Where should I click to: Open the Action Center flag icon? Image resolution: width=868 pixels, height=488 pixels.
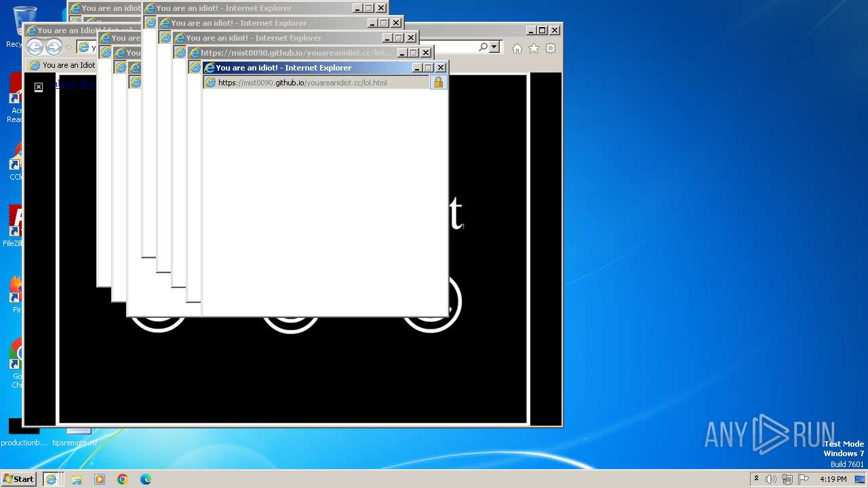[x=804, y=479]
